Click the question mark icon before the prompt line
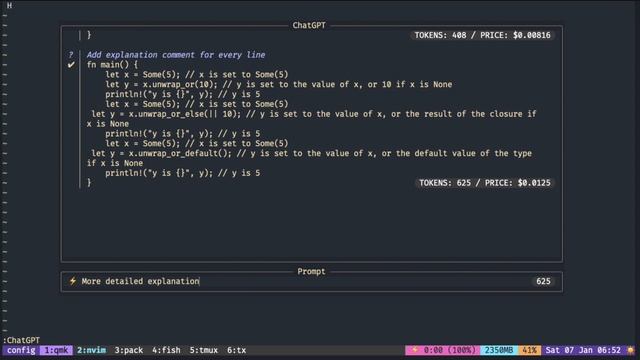The width and height of the screenshot is (640, 360). (71, 55)
